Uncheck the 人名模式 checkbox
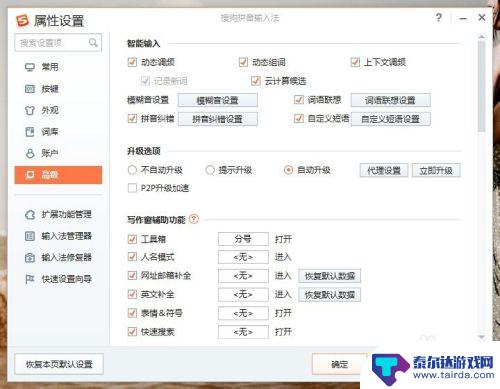 tap(132, 257)
